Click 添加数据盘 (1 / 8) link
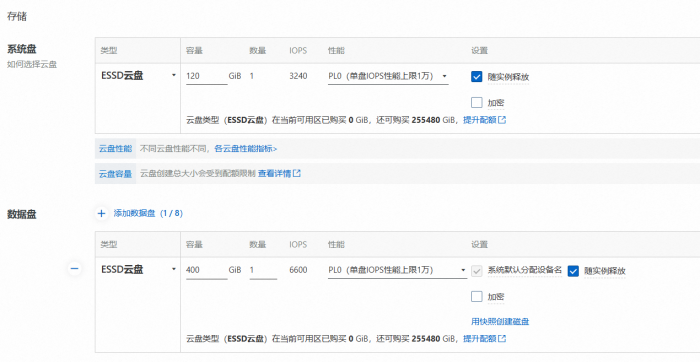The image size is (700, 363). pyautogui.click(x=148, y=213)
